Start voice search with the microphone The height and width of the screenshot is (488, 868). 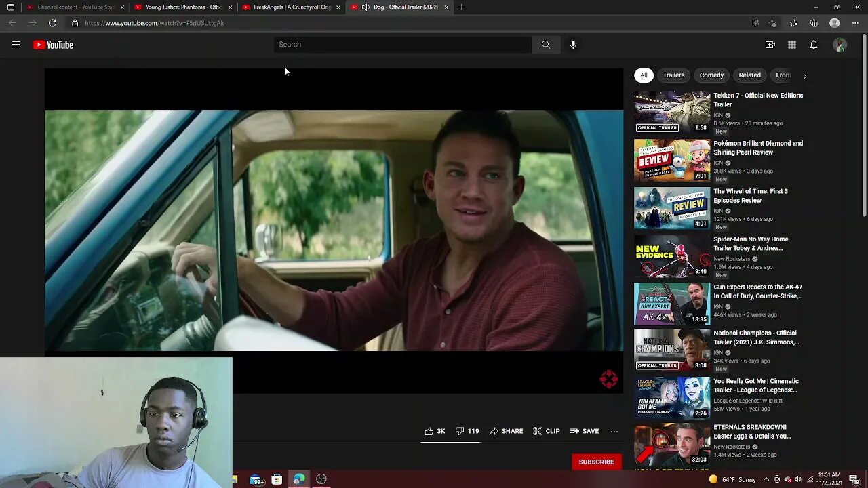pos(573,45)
